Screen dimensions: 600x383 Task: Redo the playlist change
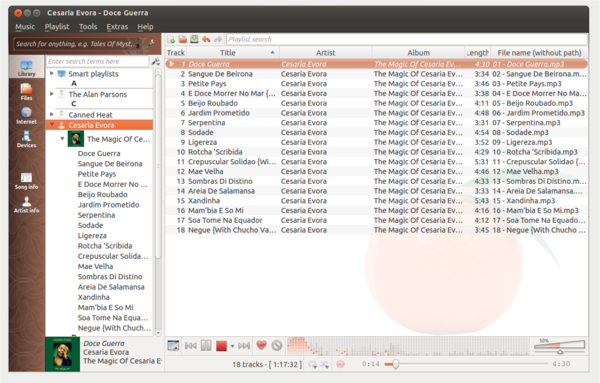tap(218, 39)
